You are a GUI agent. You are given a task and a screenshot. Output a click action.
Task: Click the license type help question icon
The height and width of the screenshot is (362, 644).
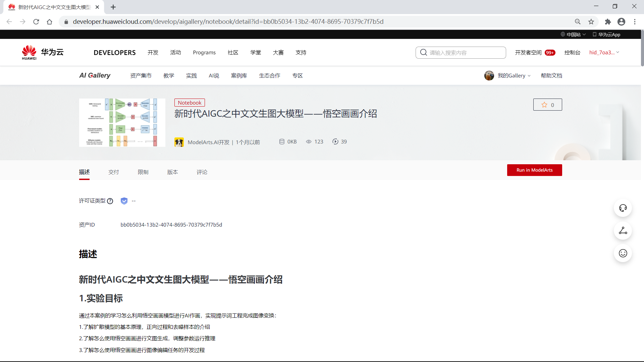(x=110, y=201)
